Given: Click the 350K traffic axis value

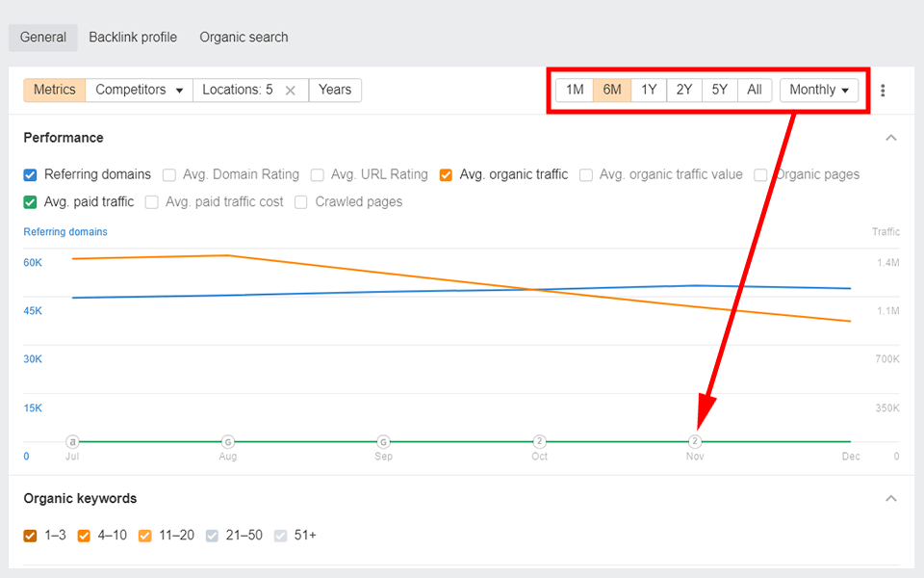Looking at the screenshot, I should 887,407.
